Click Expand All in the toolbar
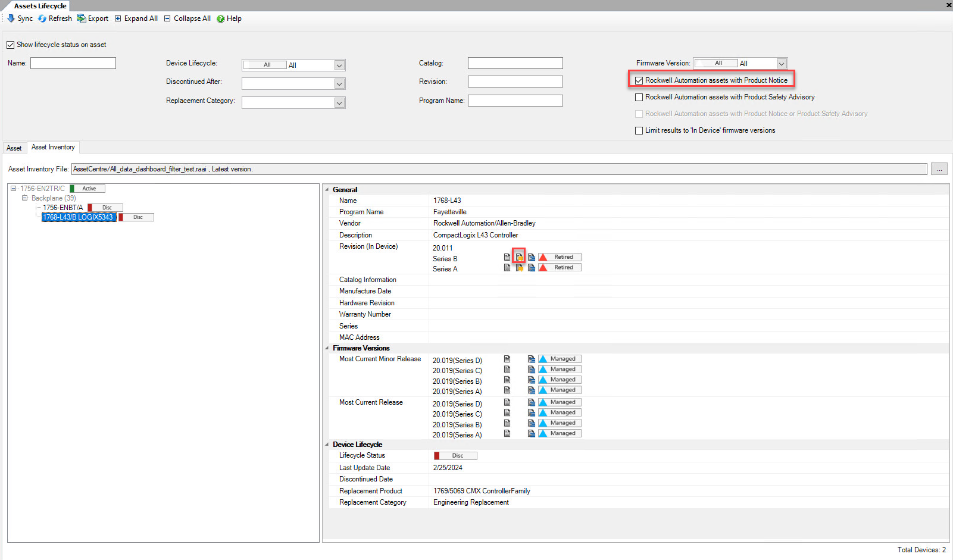This screenshot has height=560, width=953. coord(136,18)
